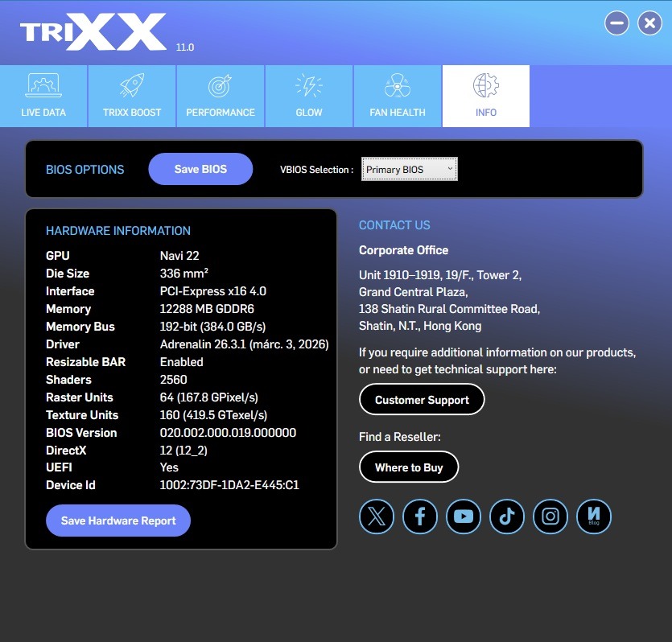Click the 160 (419.5 GTexel/s) value
The width and height of the screenshot is (672, 642).
[213, 415]
